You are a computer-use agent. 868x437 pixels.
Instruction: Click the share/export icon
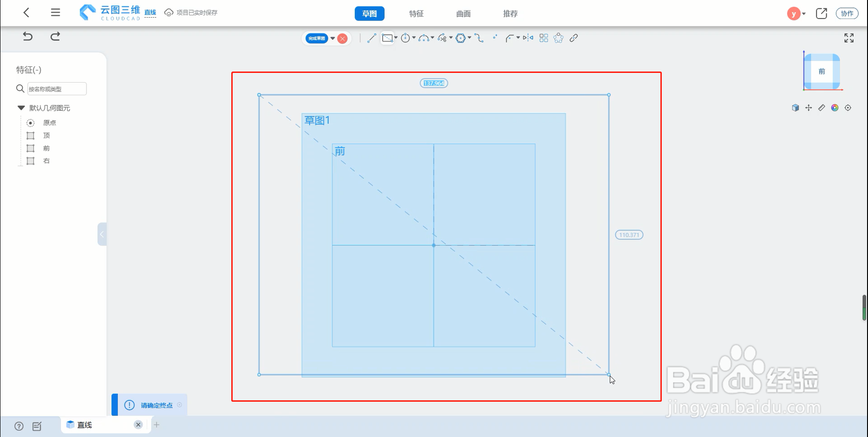pos(822,13)
